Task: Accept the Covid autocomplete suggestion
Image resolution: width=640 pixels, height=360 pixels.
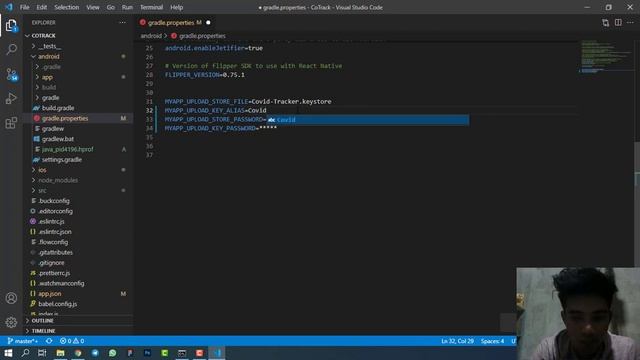Action: 367,120
